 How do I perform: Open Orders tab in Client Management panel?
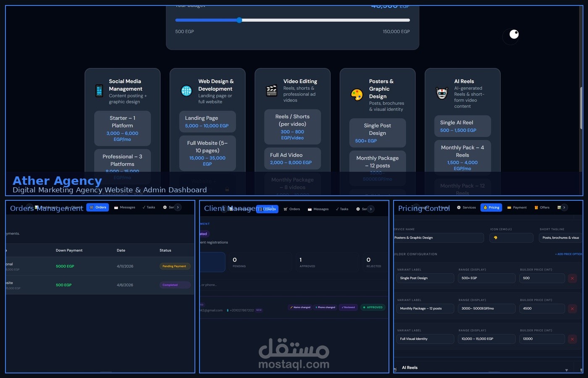coord(292,209)
